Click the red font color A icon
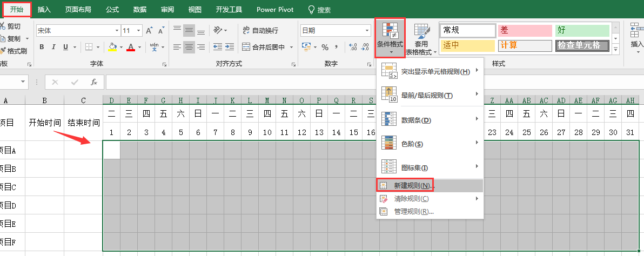This screenshot has width=644, height=256. click(131, 47)
